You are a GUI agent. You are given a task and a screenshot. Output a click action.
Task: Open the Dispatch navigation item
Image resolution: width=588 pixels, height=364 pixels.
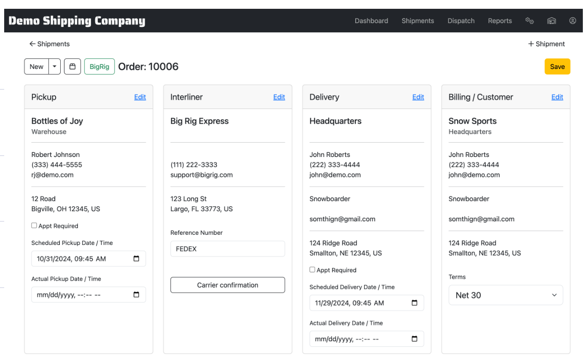coord(460,21)
